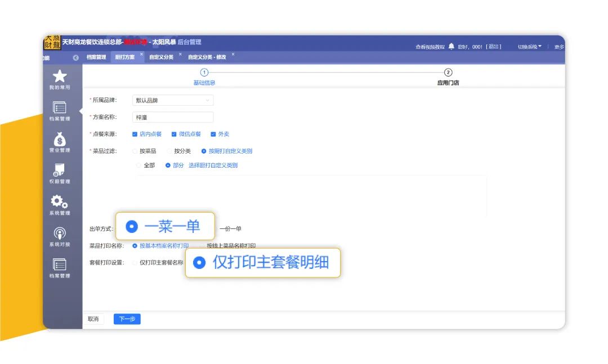This screenshot has width=608, height=364.
Task: Select the 部分 radio option
Action: (168, 165)
